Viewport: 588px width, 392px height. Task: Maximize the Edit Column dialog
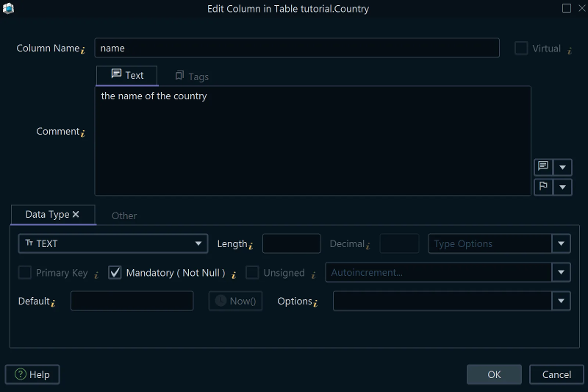[x=567, y=8]
